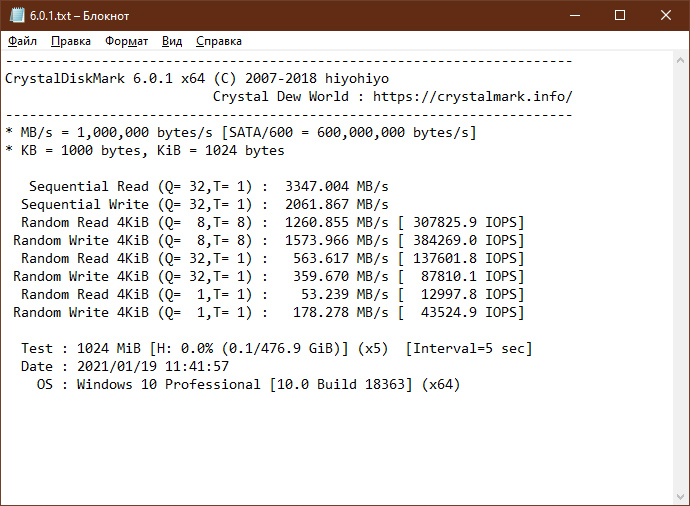Click the value 178.278 MB/s
Viewport: 690px width, 506px height.
click(x=341, y=312)
